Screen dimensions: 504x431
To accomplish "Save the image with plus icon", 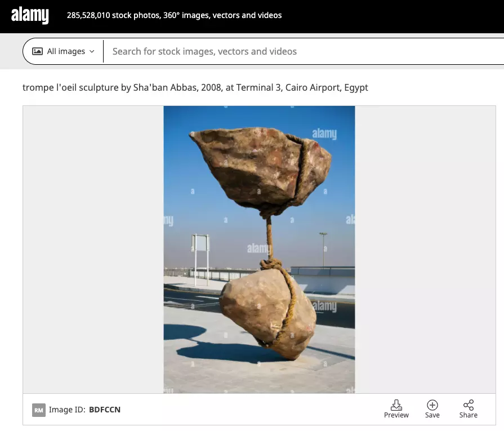I will [432, 405].
